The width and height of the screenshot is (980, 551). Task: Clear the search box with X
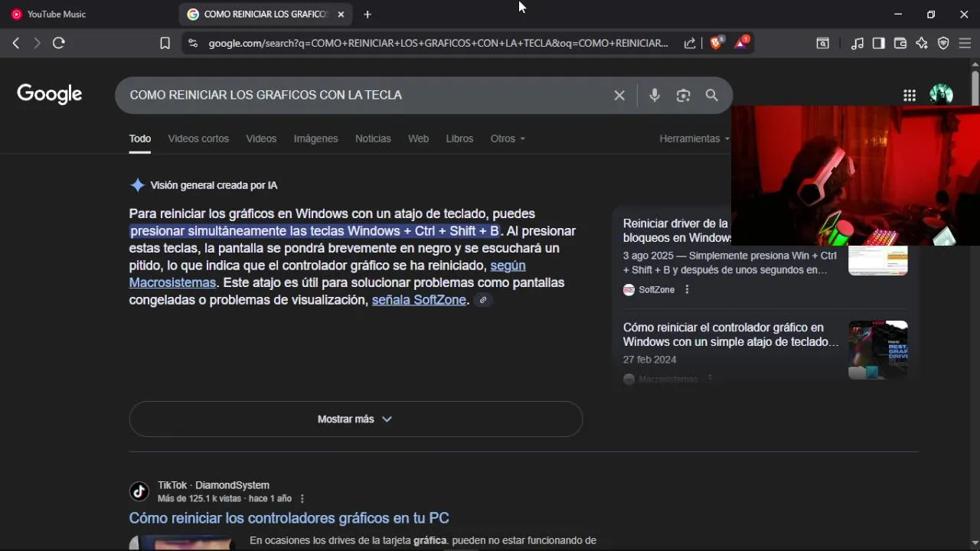(619, 96)
